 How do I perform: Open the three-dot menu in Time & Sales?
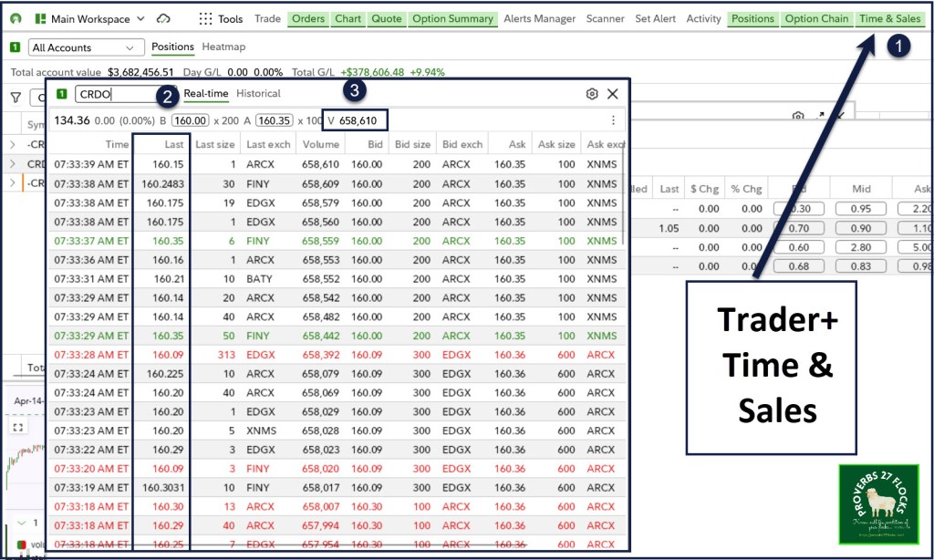point(613,120)
